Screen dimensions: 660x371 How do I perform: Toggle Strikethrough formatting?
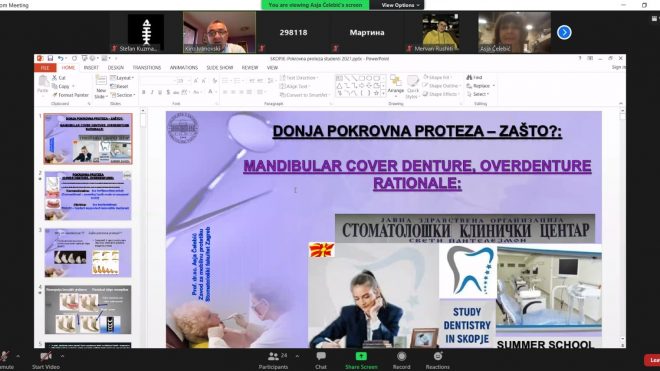pyautogui.click(x=176, y=92)
